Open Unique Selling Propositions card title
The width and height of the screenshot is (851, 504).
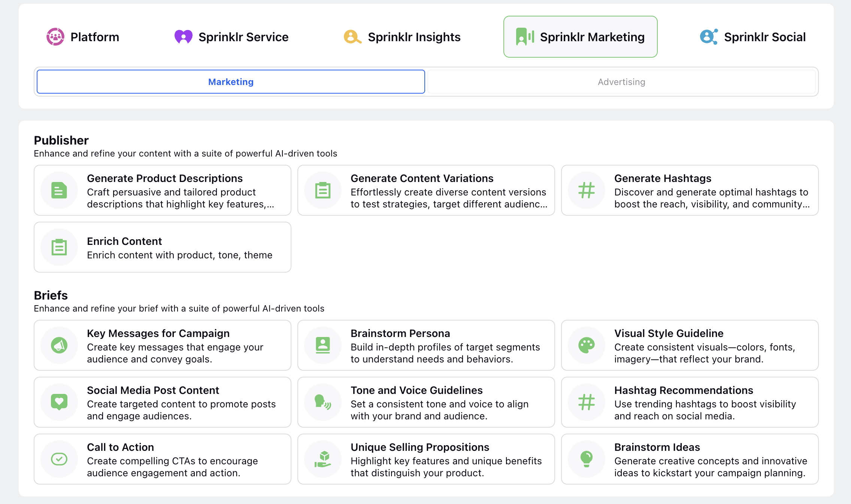420,447
